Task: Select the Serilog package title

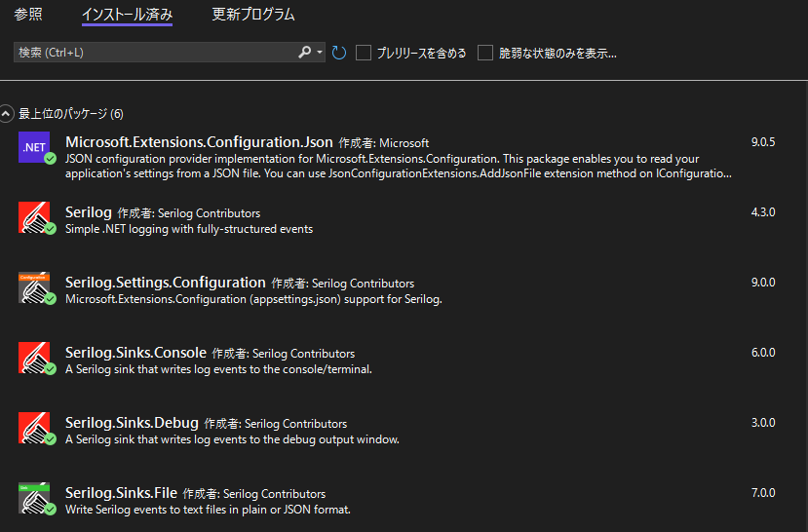Action: (x=89, y=212)
